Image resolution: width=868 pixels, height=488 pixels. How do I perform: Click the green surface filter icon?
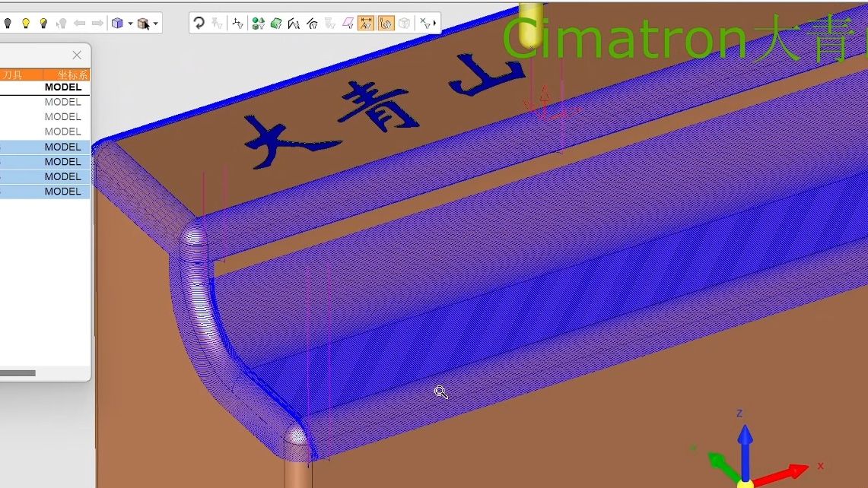(x=276, y=24)
